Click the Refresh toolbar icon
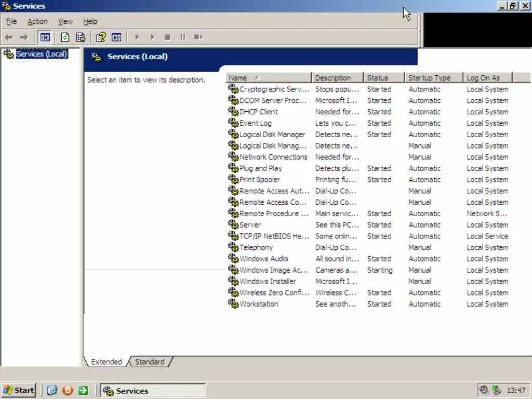532x399 pixels. tap(65, 37)
